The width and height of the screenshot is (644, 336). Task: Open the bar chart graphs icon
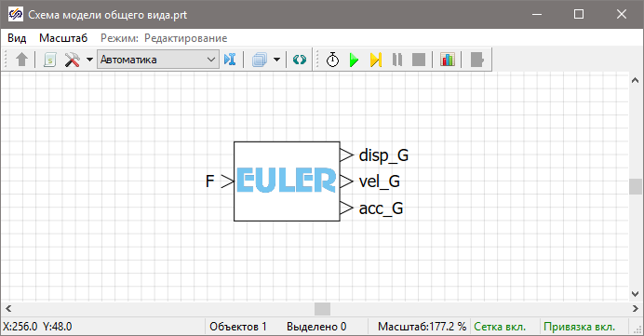[448, 60]
